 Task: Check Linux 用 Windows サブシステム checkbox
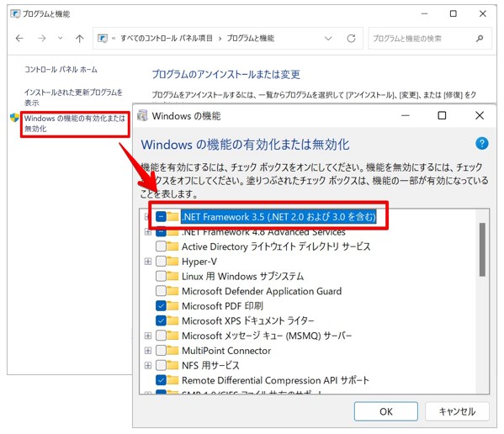click(x=161, y=276)
